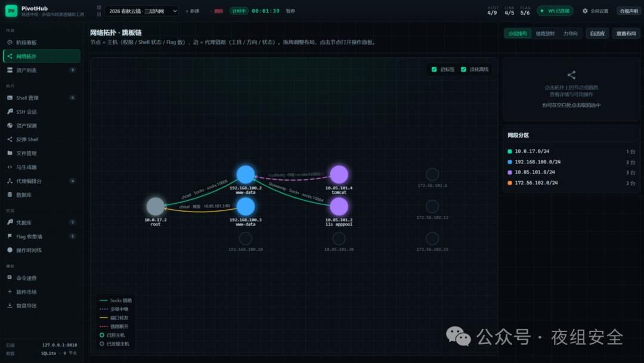Click the orange 172.56.102.0/24 segment swatch
This screenshot has height=363, width=644.
point(510,183)
